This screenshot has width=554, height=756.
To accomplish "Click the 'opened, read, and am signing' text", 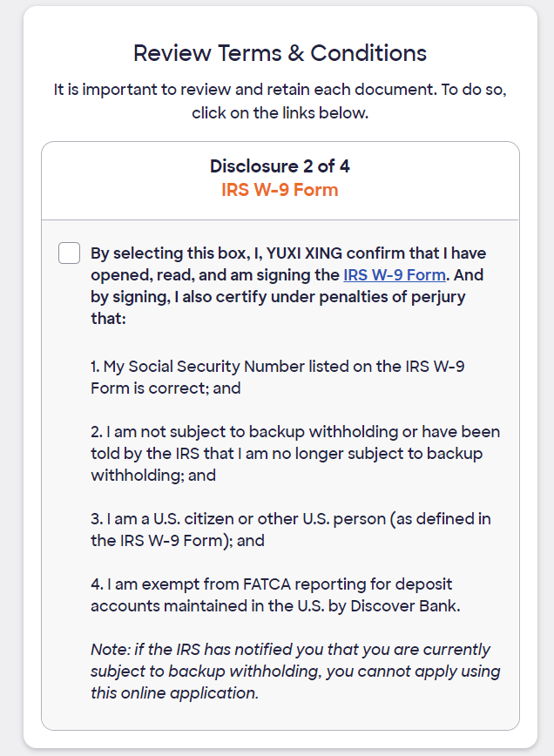I will (x=215, y=275).
